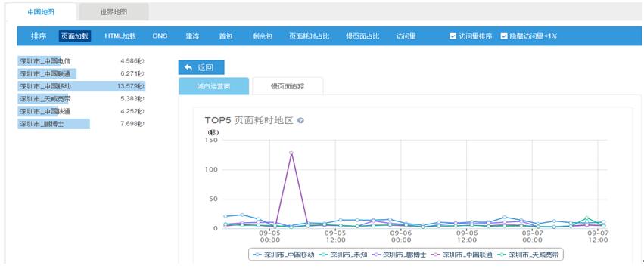644x272 pixels.
Task: Choose the 慢页面占比 option
Action: 362,36
